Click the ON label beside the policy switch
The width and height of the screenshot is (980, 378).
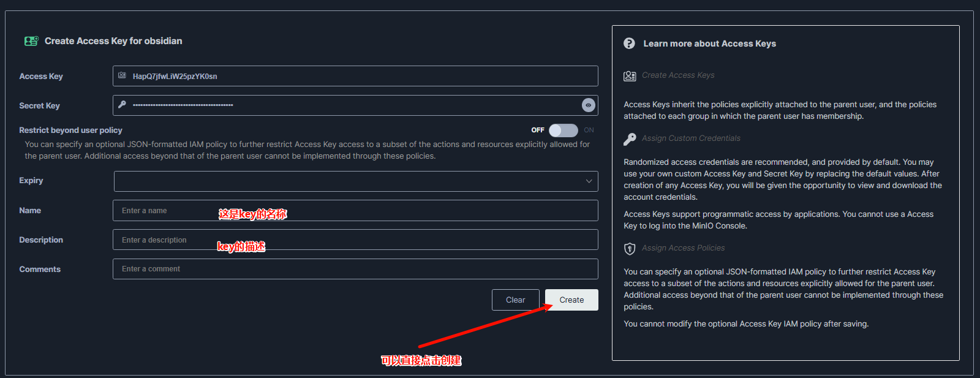tap(589, 130)
